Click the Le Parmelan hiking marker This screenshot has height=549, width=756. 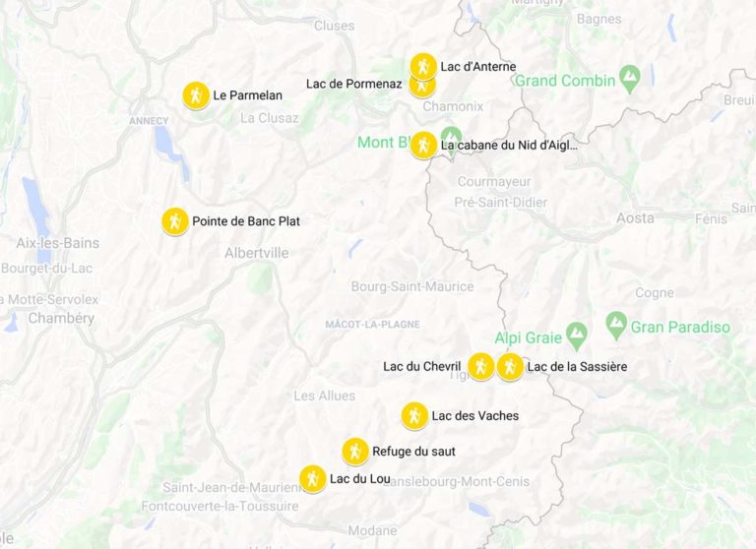click(196, 95)
